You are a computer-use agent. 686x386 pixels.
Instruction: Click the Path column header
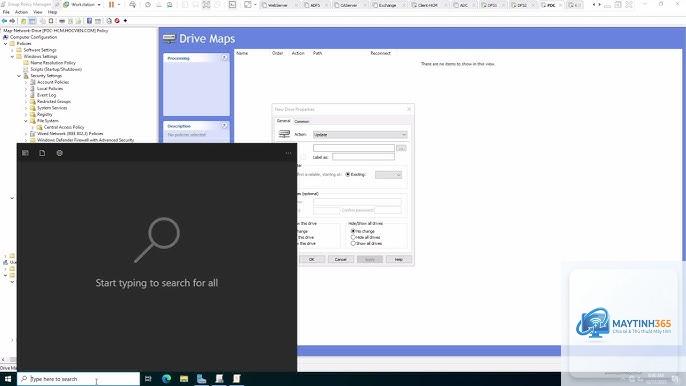coord(318,53)
